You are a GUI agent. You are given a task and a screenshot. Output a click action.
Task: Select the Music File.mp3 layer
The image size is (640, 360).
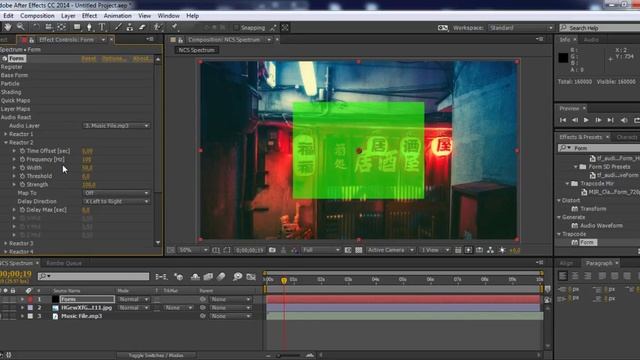(82, 316)
